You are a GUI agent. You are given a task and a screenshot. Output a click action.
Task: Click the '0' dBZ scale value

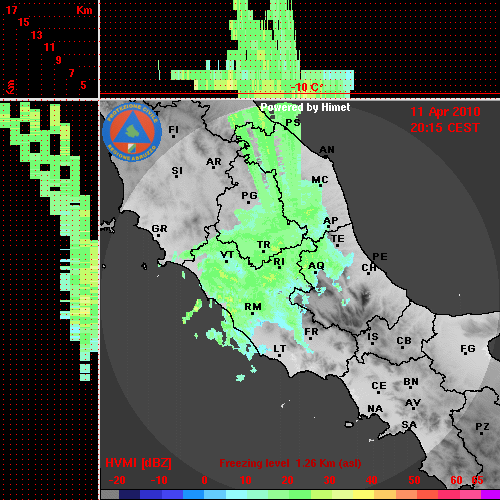[205, 480]
